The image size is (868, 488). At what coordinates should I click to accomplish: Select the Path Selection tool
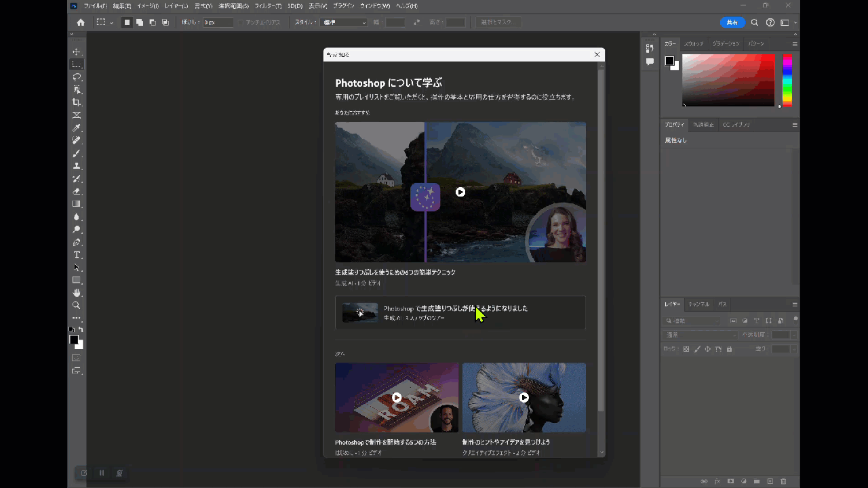click(77, 268)
